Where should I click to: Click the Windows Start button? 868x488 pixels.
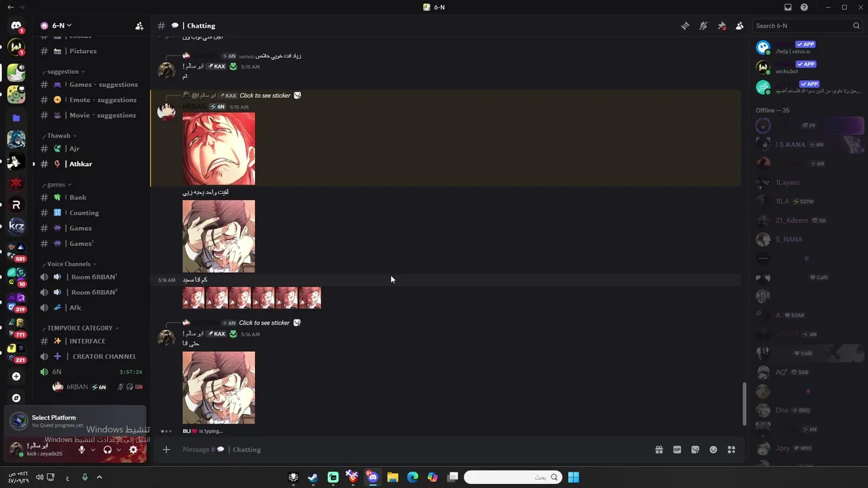coord(574,477)
